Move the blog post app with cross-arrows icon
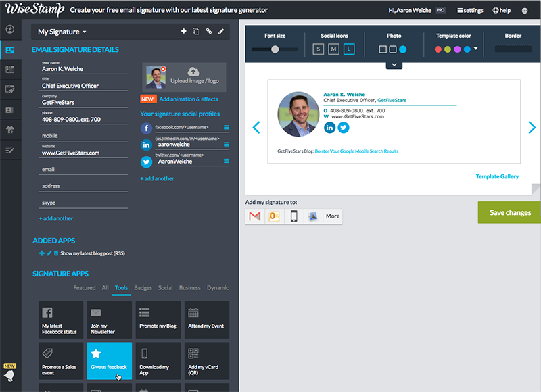The height and width of the screenshot is (392, 541). 42,253
